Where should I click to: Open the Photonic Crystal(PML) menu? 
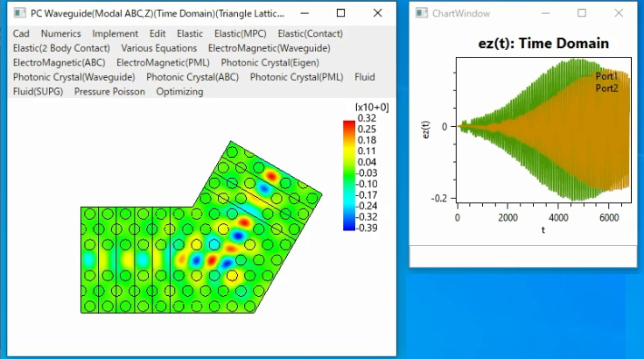[297, 77]
